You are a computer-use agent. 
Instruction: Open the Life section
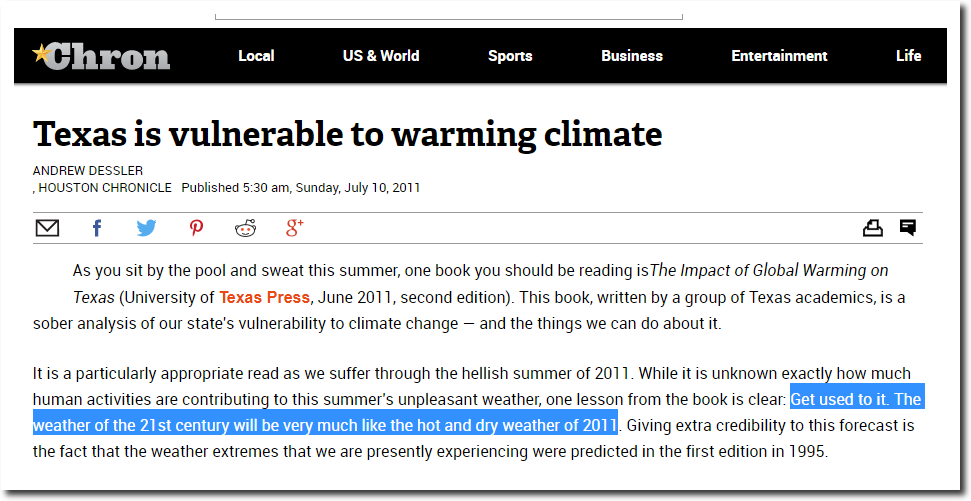click(908, 56)
